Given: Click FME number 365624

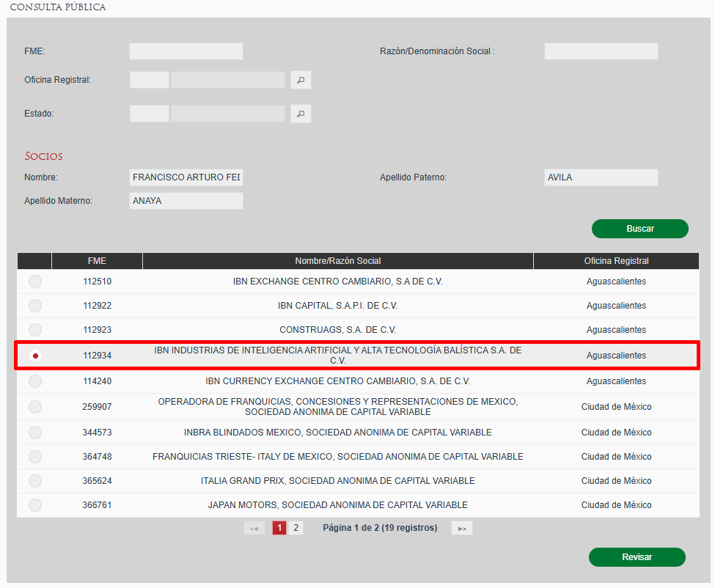Looking at the screenshot, I should (x=97, y=481).
